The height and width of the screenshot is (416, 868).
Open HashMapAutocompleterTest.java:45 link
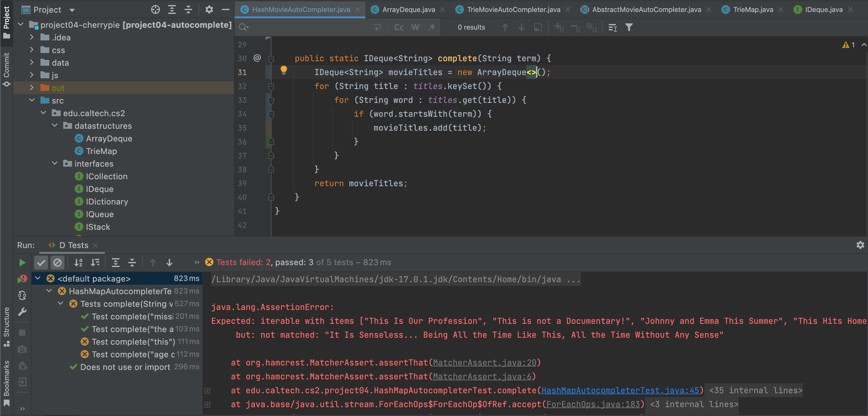point(620,390)
